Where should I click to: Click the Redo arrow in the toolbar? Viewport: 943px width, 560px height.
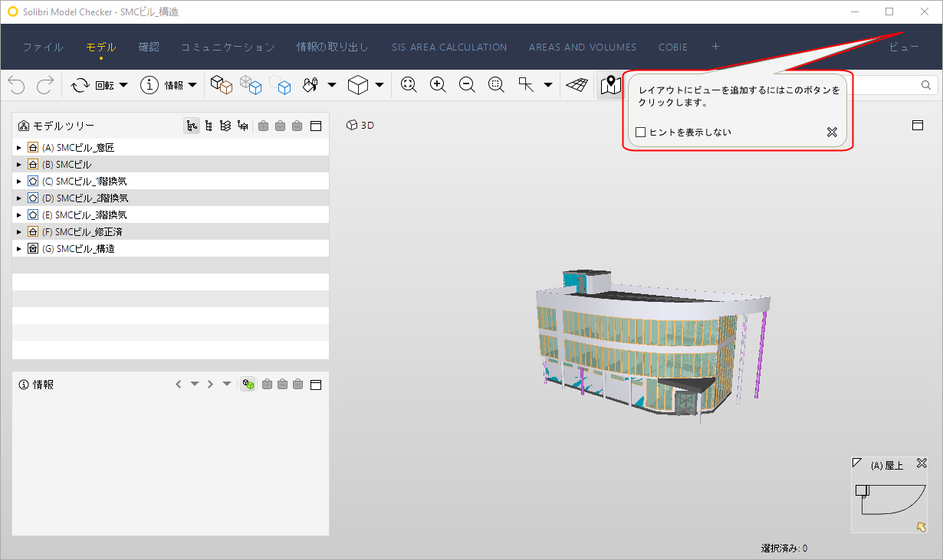[x=45, y=85]
